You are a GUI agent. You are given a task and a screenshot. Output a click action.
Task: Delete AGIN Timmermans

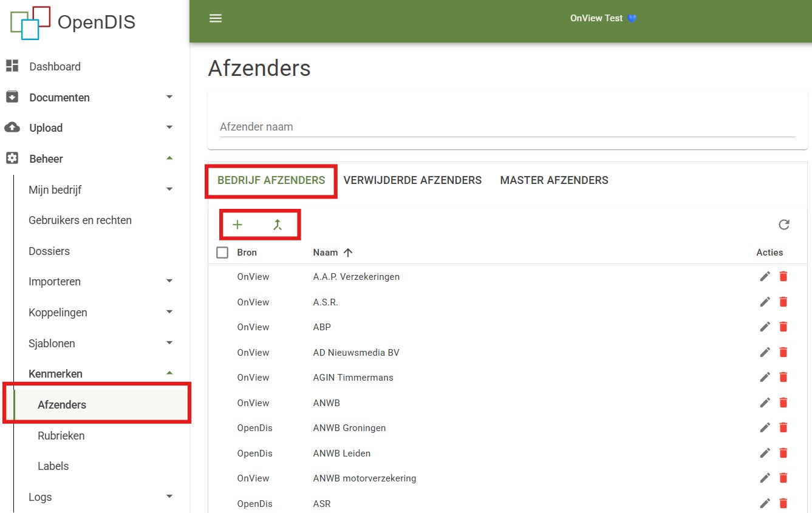(783, 377)
